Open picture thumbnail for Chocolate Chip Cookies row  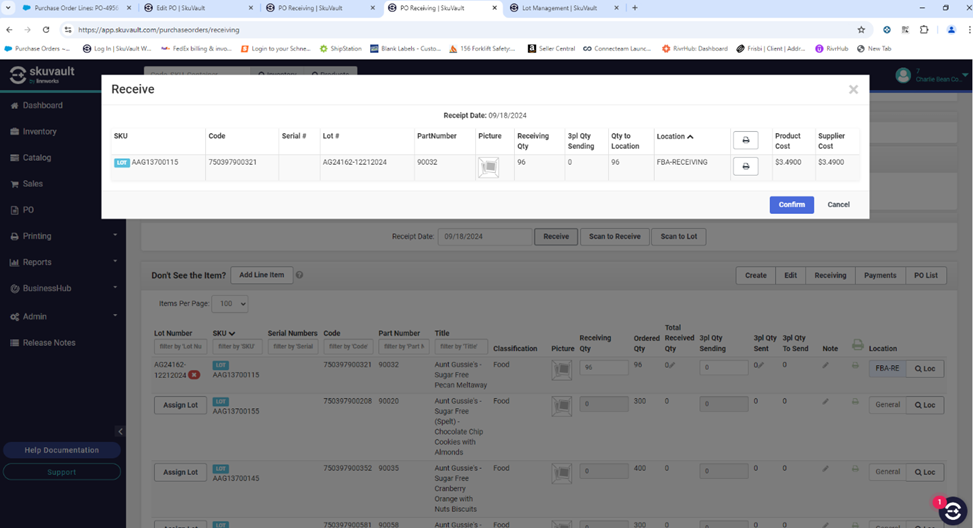(x=562, y=406)
